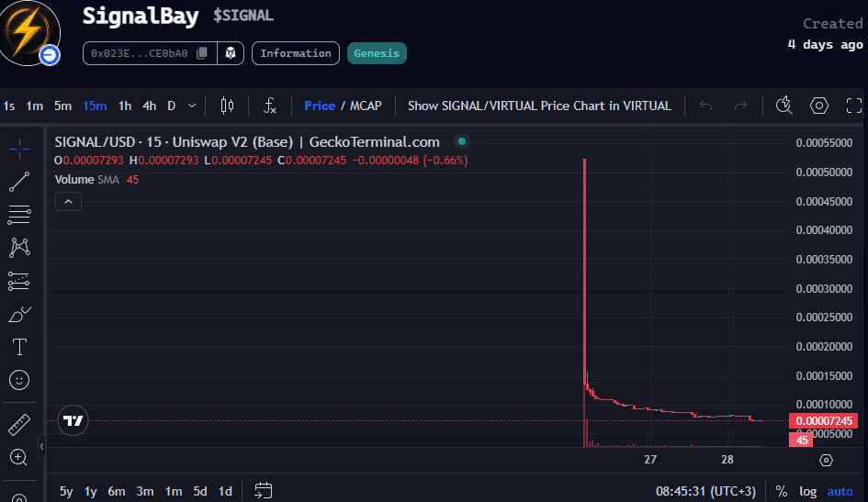Show SIGNAL/VIRTUAL Price Chart in VIRTUAL
Screen dimensions: 868x502
539,106
